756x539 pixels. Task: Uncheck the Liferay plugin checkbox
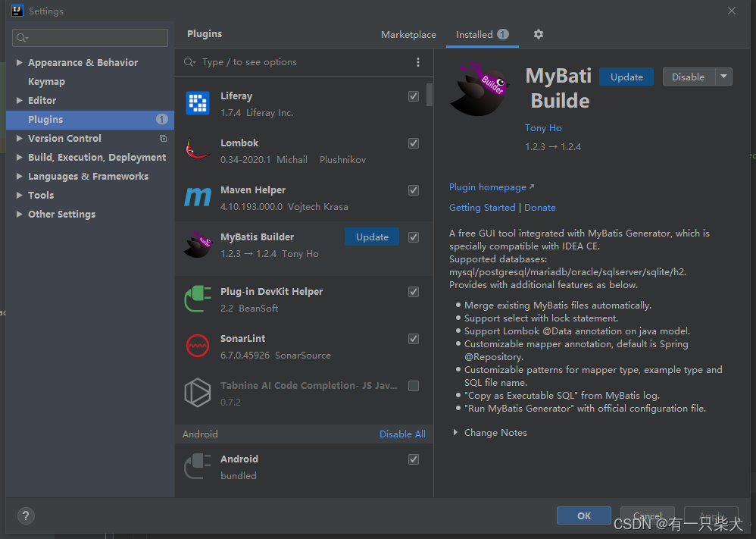[x=413, y=96]
